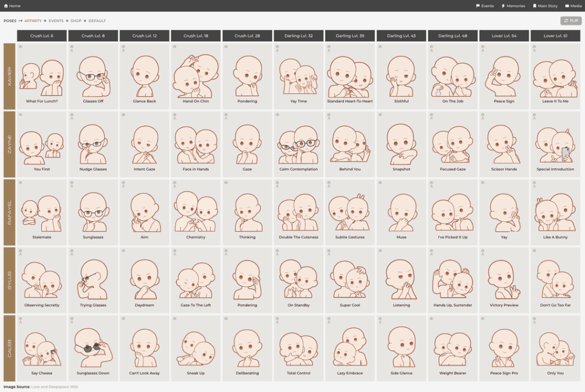Open the Memories menu item
Image resolution: width=585 pixels, height=392 pixels.
coord(513,6)
